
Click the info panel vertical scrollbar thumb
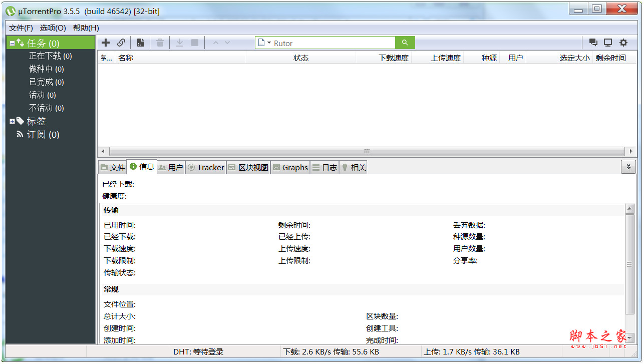click(x=630, y=264)
